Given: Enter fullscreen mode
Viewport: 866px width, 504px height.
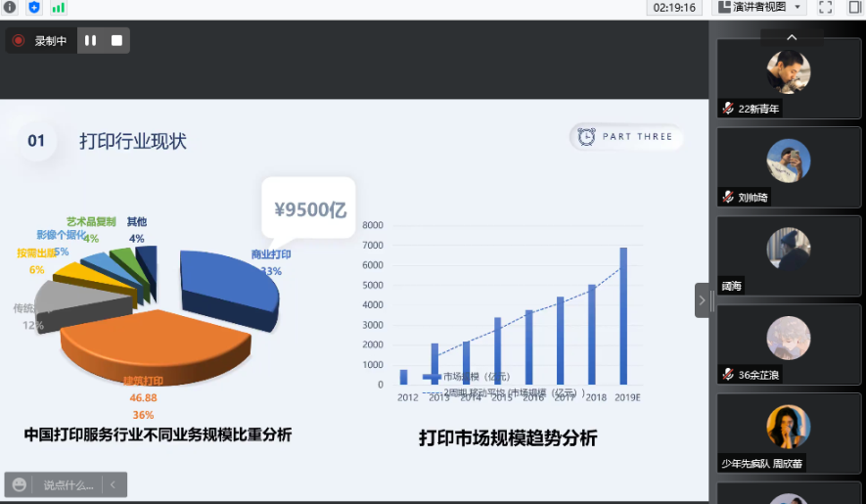Looking at the screenshot, I should tap(825, 8).
